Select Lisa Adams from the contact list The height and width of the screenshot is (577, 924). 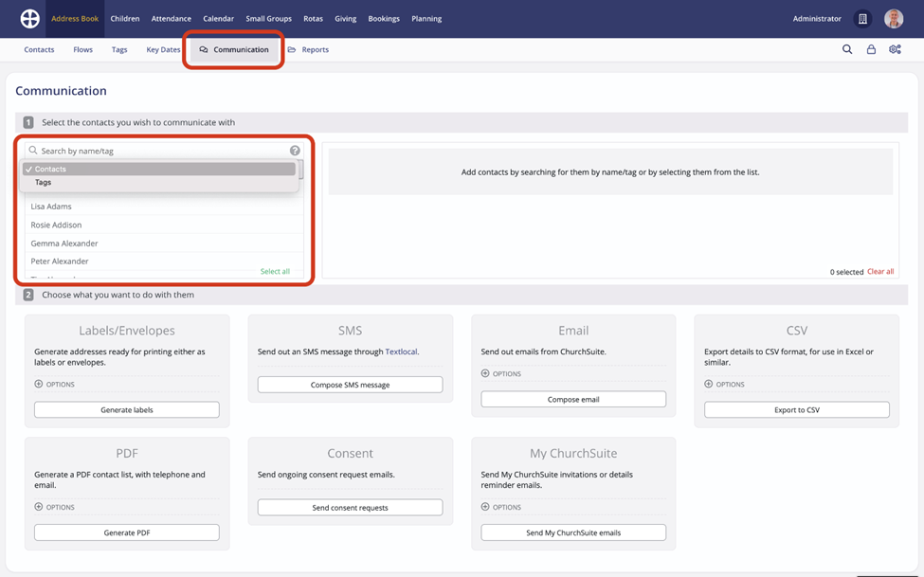click(164, 207)
